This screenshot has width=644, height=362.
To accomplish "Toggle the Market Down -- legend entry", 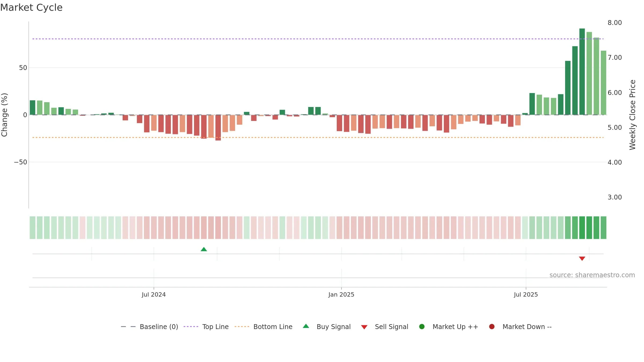I will (x=520, y=327).
